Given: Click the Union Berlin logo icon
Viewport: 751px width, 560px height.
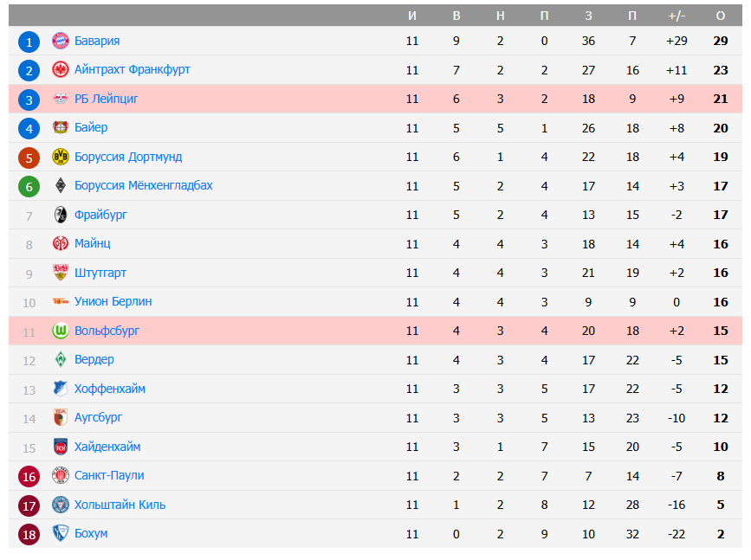Looking at the screenshot, I should click(61, 301).
